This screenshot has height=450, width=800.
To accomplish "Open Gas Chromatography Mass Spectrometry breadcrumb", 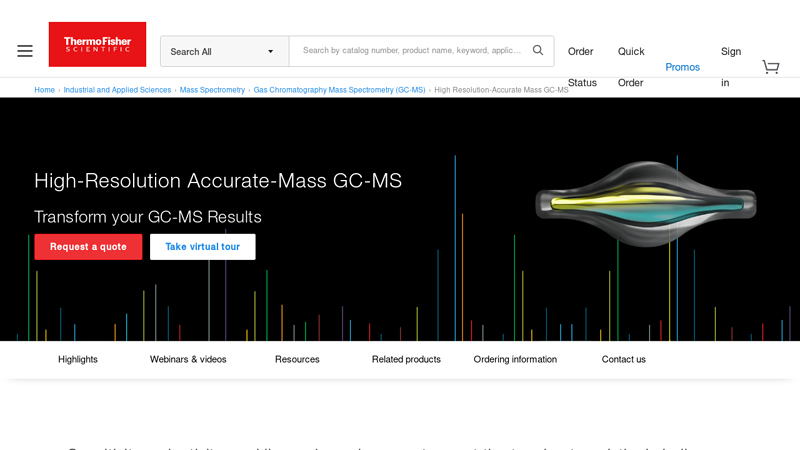I will (339, 90).
